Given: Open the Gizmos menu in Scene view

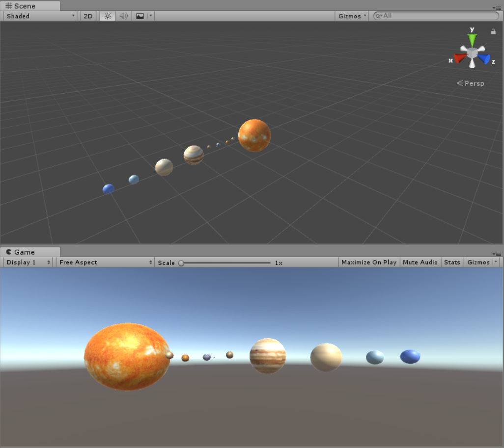Looking at the screenshot, I should [x=351, y=16].
